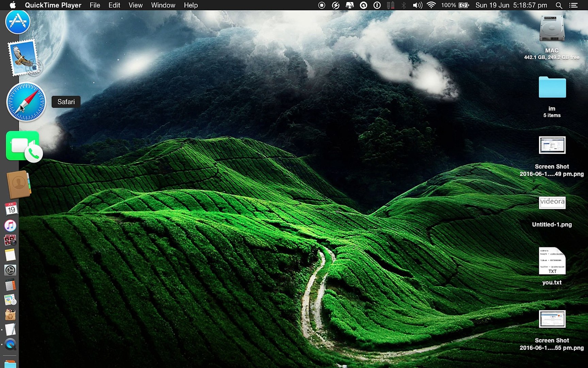Launch Calculator from the Dock
Viewport: 588px width, 368px height.
[x=10, y=285]
